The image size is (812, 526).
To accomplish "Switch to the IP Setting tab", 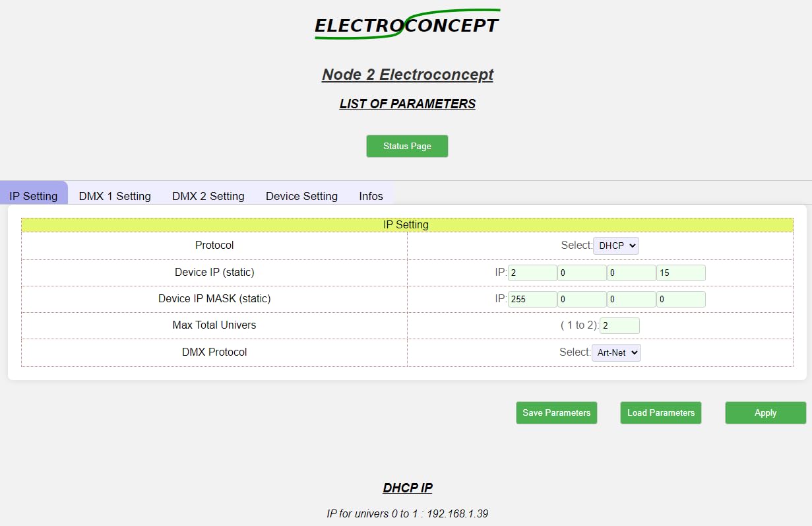I will (34, 196).
